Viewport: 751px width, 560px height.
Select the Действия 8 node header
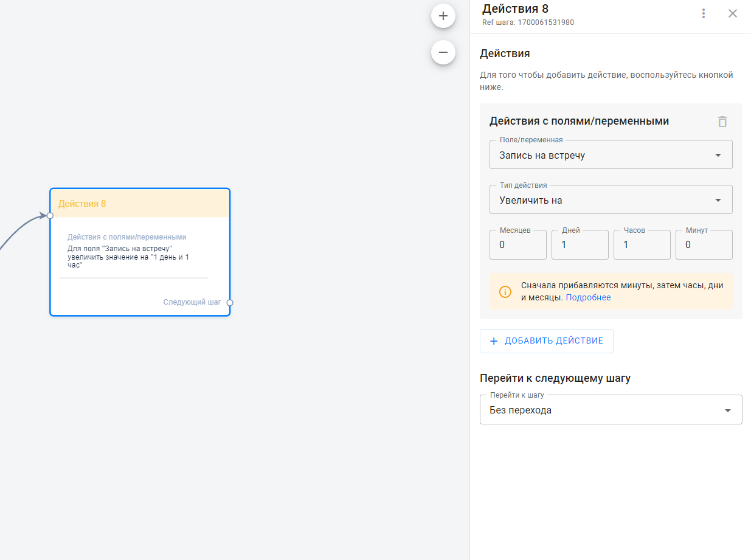tap(140, 204)
